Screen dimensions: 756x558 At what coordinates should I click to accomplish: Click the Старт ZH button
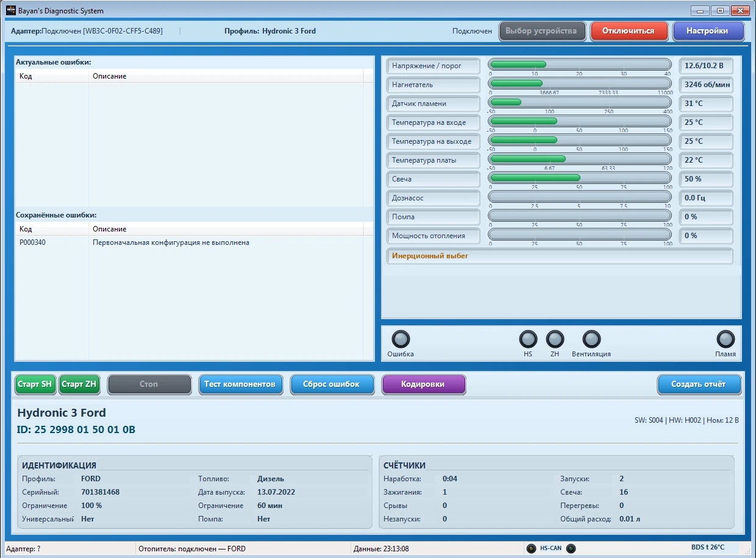click(79, 384)
